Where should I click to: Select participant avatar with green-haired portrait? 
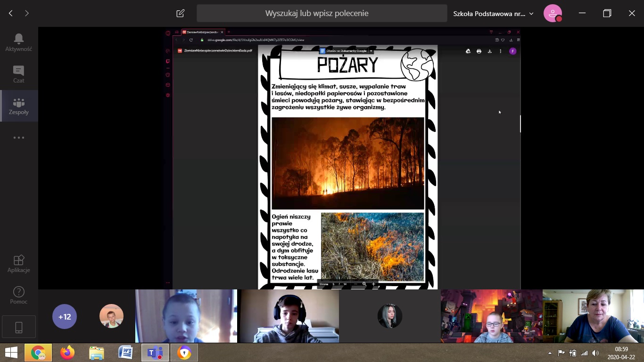(x=389, y=316)
